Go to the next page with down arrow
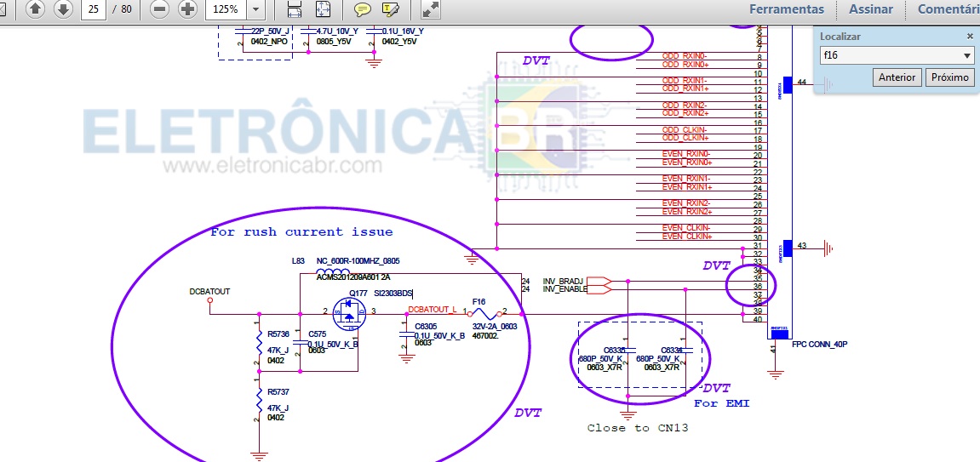This screenshot has height=462, width=980. point(62,9)
